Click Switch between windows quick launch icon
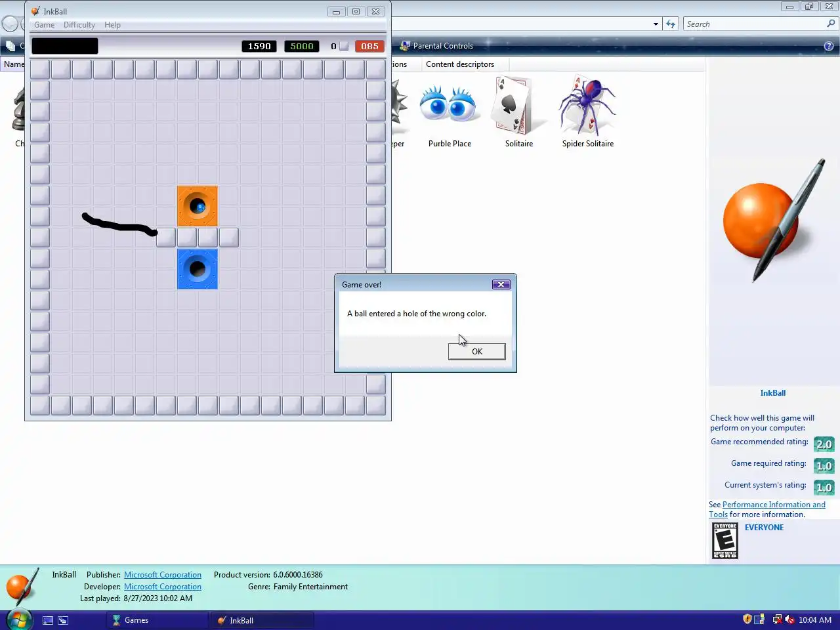The width and height of the screenshot is (840, 630). tap(63, 620)
